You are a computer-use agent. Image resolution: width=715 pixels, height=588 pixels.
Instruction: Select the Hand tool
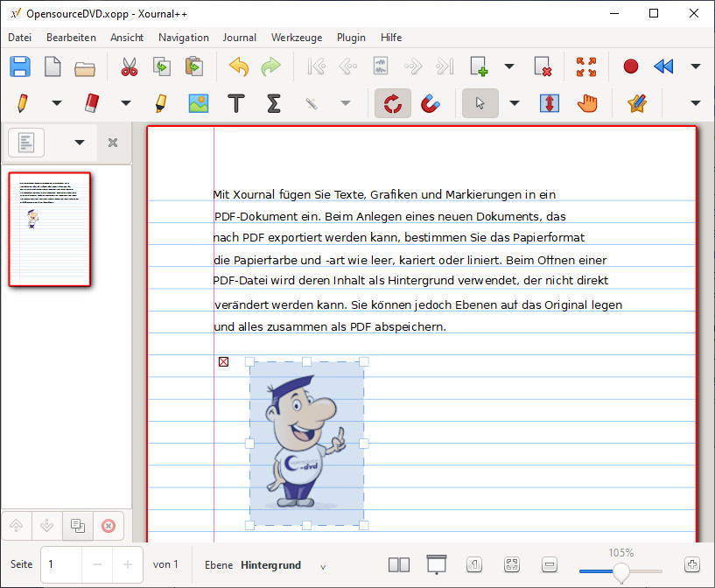[586, 103]
